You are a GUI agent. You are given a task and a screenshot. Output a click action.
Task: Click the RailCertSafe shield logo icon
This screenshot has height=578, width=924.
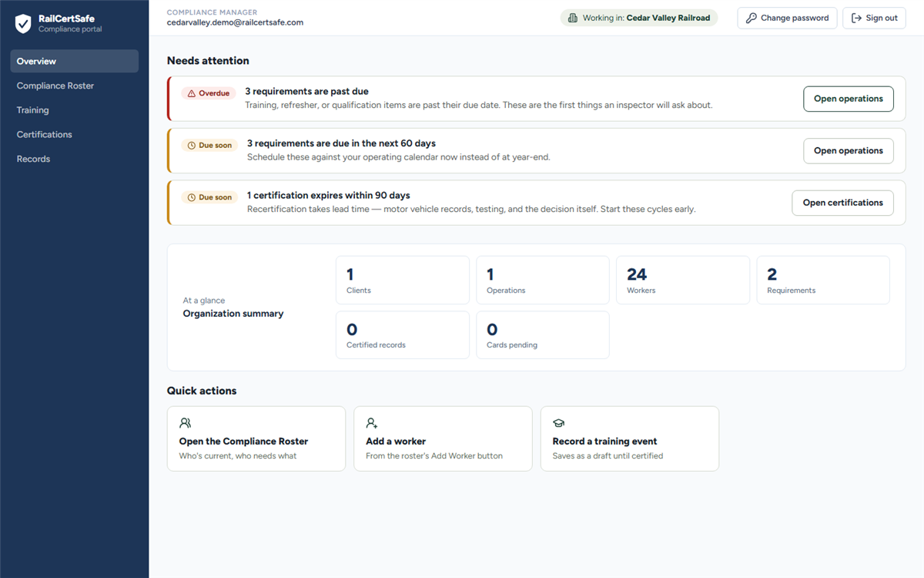[24, 24]
